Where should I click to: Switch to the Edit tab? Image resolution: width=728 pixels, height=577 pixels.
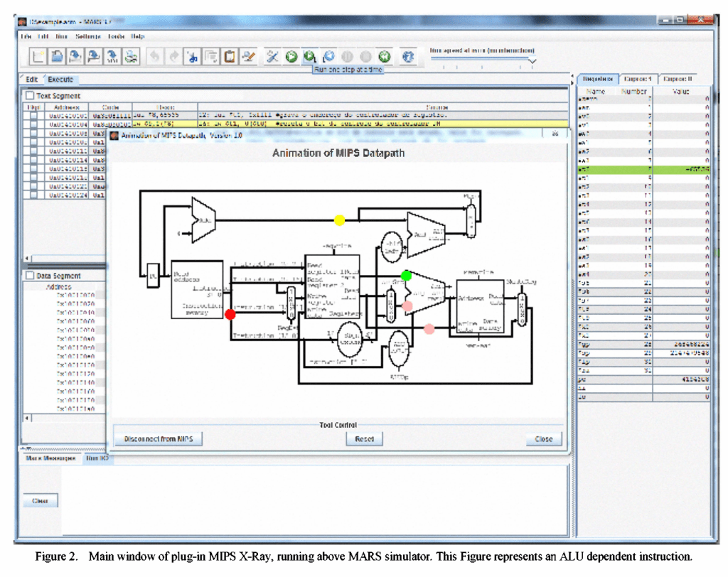pyautogui.click(x=31, y=80)
